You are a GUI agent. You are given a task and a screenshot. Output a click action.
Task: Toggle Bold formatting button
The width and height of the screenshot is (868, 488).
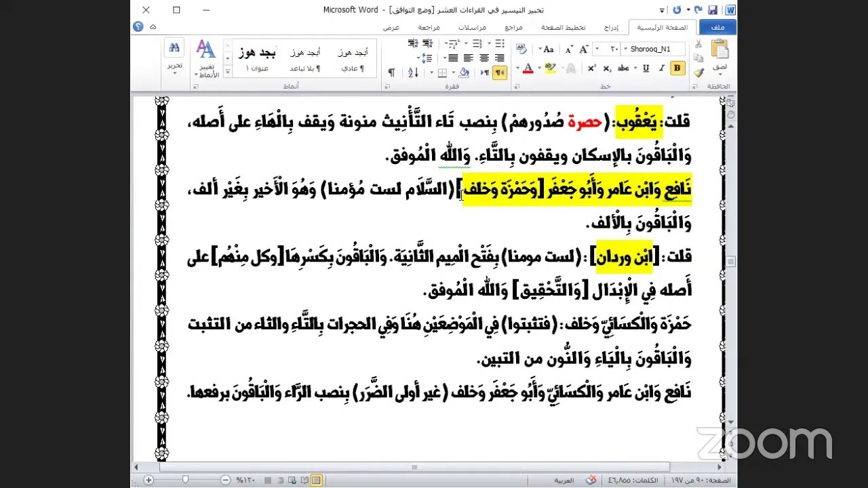point(677,68)
